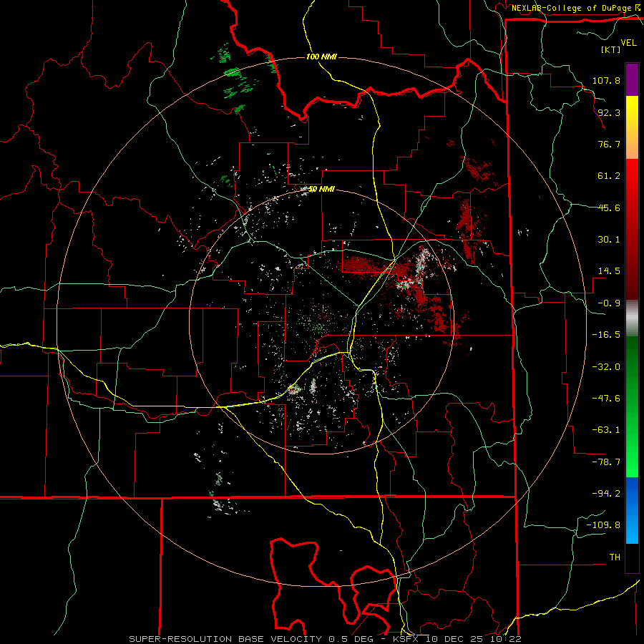Click the blue segment of velocity color bar
The image size is (644, 644).
[x=632, y=510]
